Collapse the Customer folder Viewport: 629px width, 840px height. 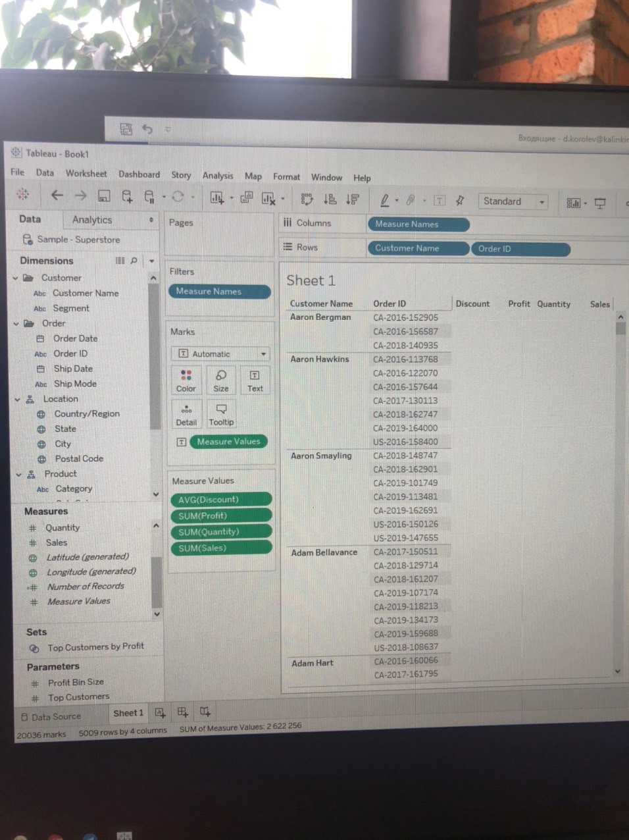point(16,278)
